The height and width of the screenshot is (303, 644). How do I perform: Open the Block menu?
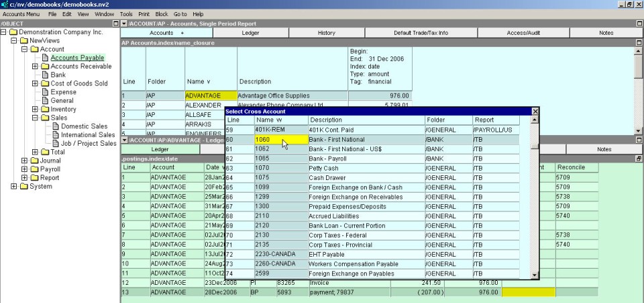(x=162, y=13)
